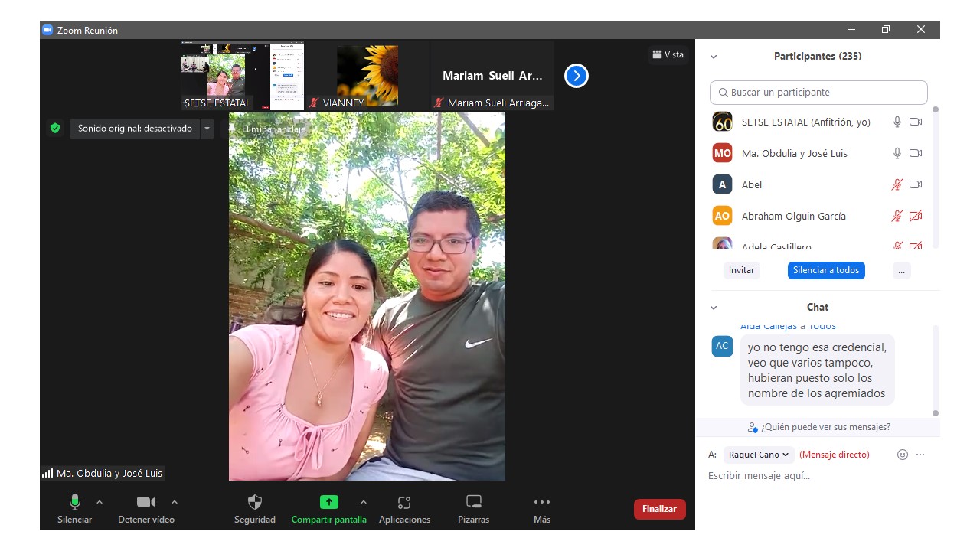Toggle Ma. Obdulia y José Luis microphone
The height and width of the screenshot is (551, 980).
pos(897,153)
